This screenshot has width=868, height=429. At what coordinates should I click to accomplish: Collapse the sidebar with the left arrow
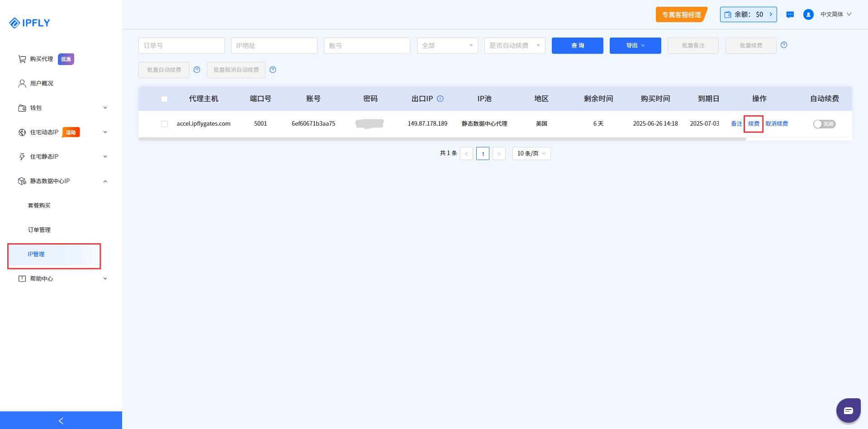61,420
